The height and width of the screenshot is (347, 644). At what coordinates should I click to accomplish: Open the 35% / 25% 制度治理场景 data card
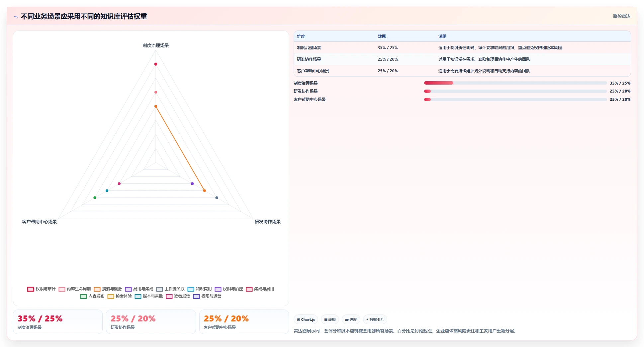pyautogui.click(x=58, y=322)
